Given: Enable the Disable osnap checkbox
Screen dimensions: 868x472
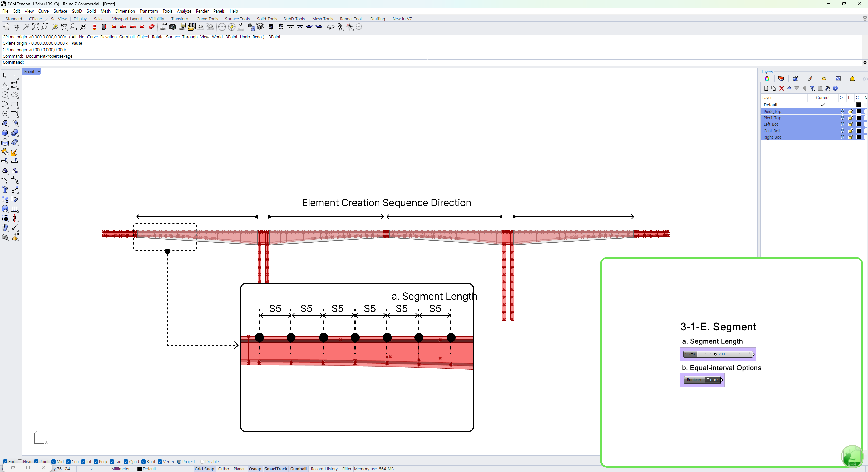Looking at the screenshot, I should [x=202, y=461].
